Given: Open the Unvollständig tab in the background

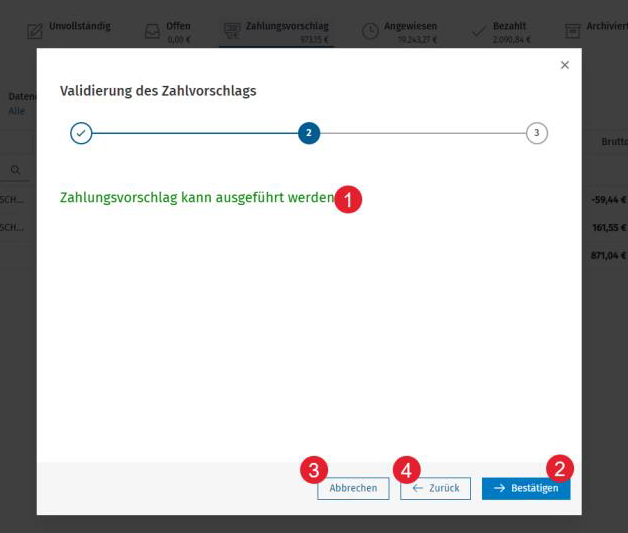Looking at the screenshot, I should [x=69, y=31].
